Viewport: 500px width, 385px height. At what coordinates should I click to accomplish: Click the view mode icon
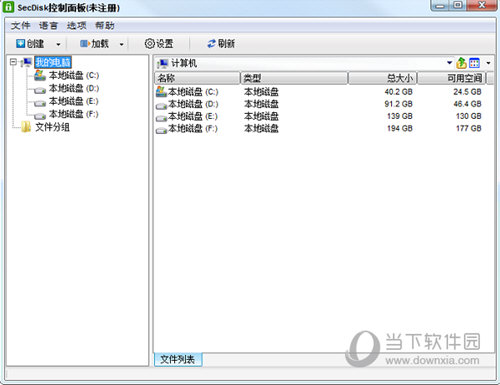[474, 63]
